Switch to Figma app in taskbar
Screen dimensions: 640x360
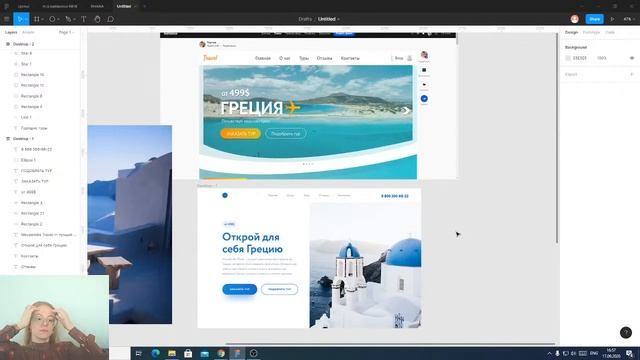pos(237,353)
